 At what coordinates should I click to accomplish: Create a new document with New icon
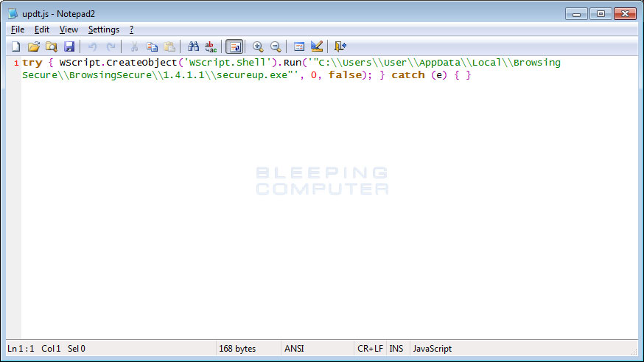click(x=16, y=46)
